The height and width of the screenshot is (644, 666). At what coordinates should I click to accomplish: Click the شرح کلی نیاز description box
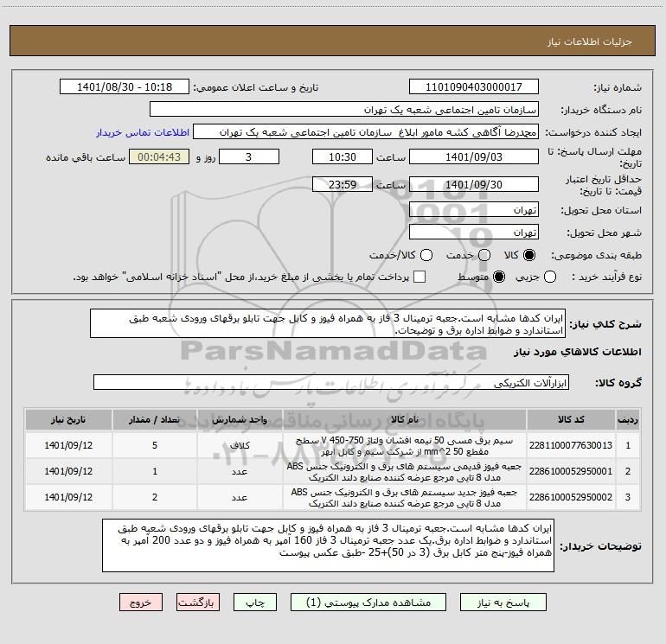[328, 323]
